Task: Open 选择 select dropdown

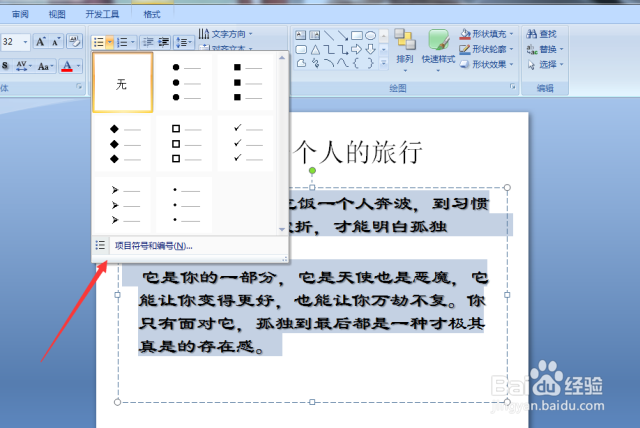Action: click(545, 64)
